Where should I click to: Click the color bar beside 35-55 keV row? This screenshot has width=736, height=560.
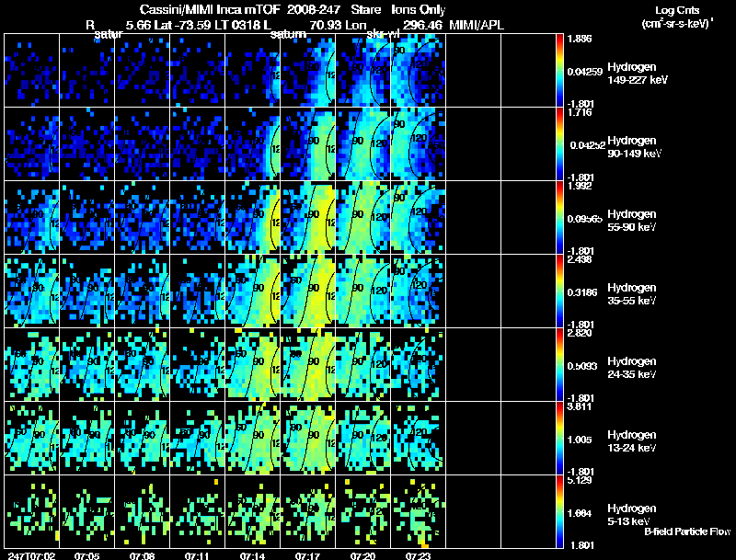[x=559, y=291]
